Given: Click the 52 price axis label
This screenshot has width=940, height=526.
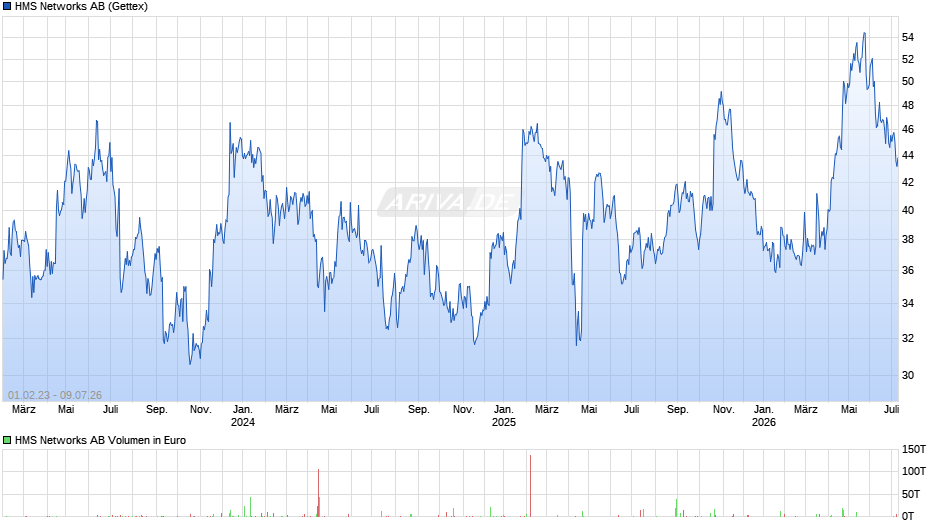Looking at the screenshot, I should click(908, 59).
